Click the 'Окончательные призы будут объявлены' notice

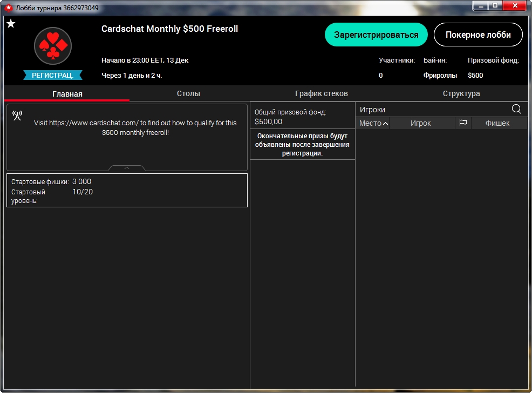[302, 145]
